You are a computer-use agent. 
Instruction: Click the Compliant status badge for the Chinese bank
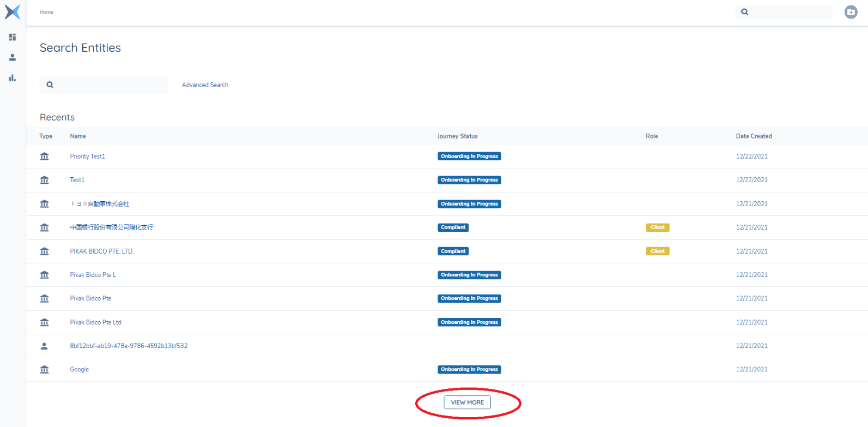[453, 227]
